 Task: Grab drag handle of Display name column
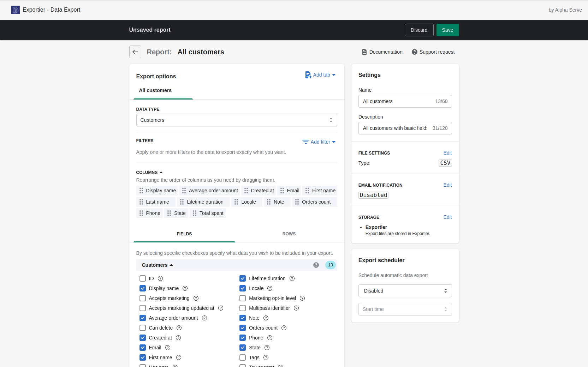tap(141, 191)
